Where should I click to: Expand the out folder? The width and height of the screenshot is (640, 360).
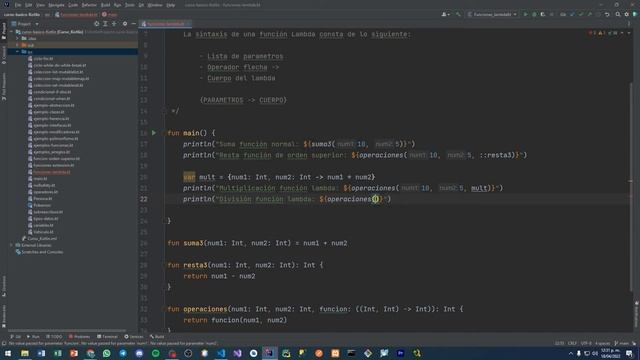[x=18, y=45]
